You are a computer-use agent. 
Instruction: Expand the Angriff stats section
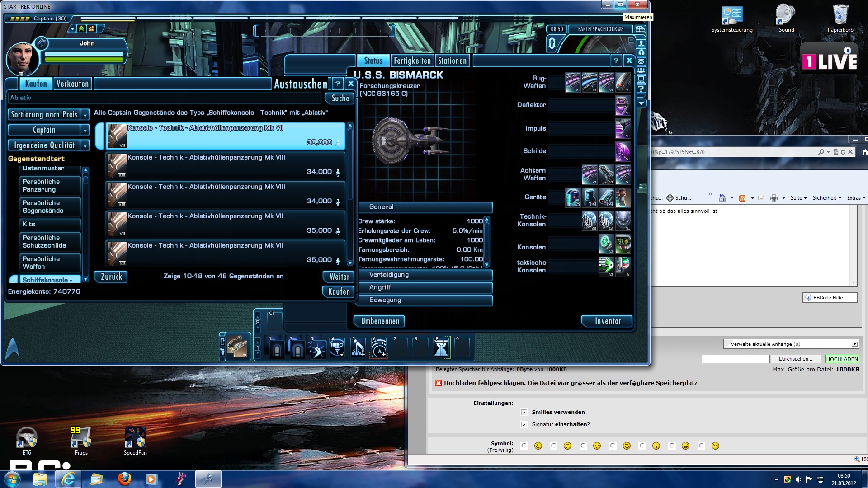coord(425,287)
